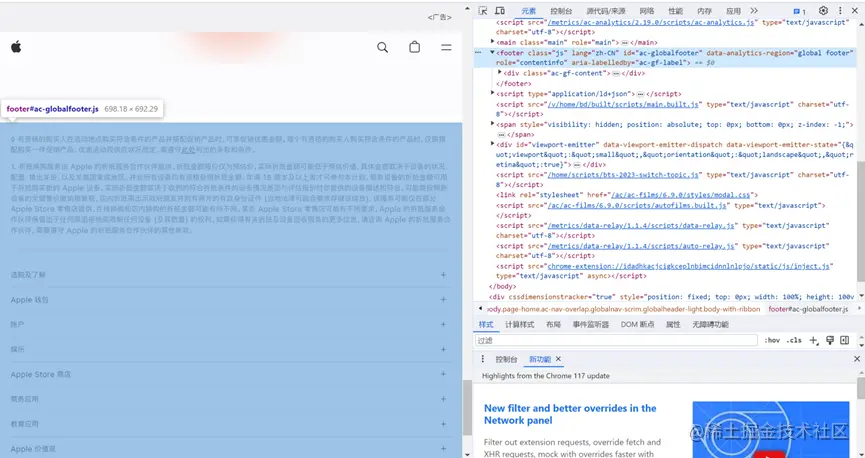Click the Apple logo on the page
The width and height of the screenshot is (865, 458).
(x=16, y=47)
